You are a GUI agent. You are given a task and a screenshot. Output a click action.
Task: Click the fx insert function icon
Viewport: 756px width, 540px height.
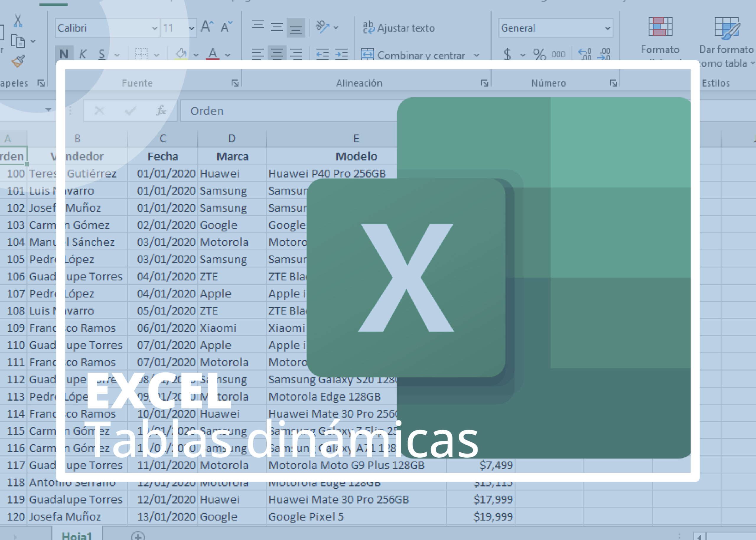(161, 110)
